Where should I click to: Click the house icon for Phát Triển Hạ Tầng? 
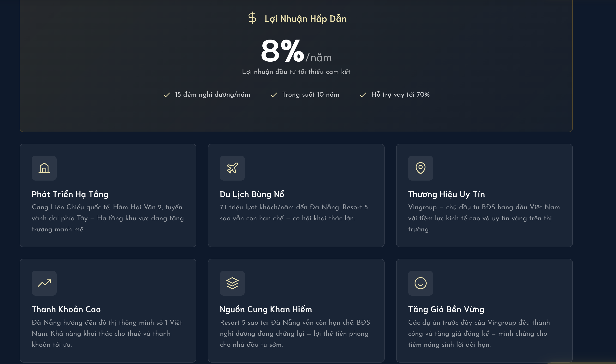[x=44, y=168]
